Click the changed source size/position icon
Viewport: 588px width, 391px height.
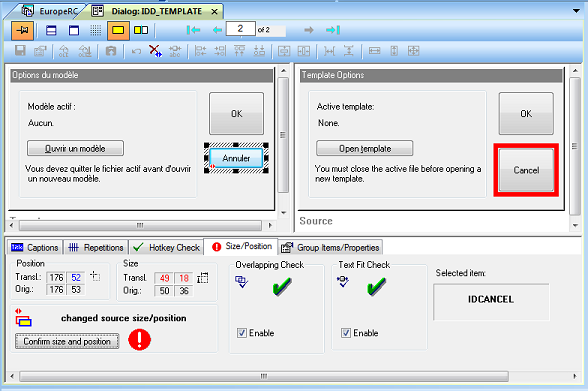click(23, 318)
